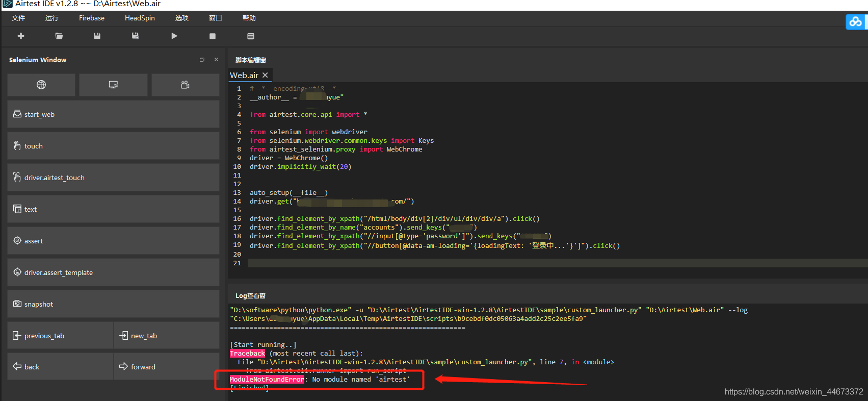Open the log report toolbar icon
868x401 pixels.
(251, 36)
